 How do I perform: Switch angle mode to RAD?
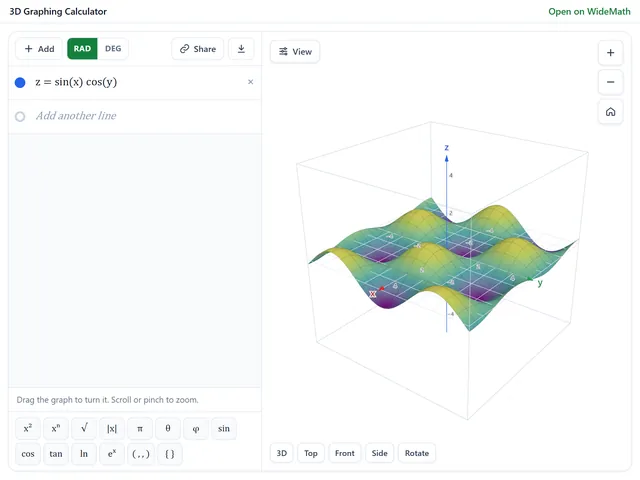82,49
